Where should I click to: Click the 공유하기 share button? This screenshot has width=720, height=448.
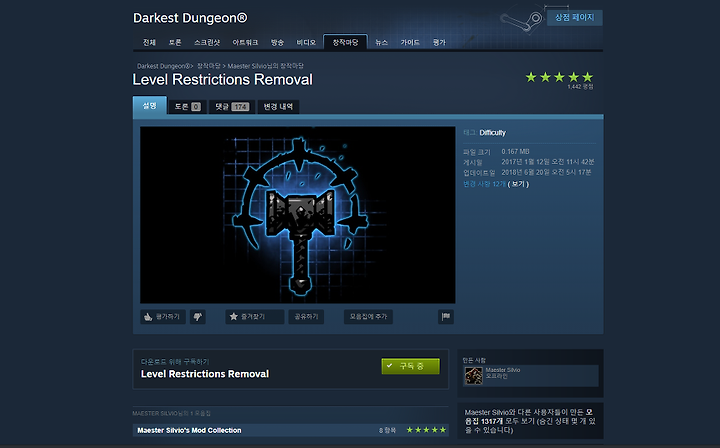(306, 317)
